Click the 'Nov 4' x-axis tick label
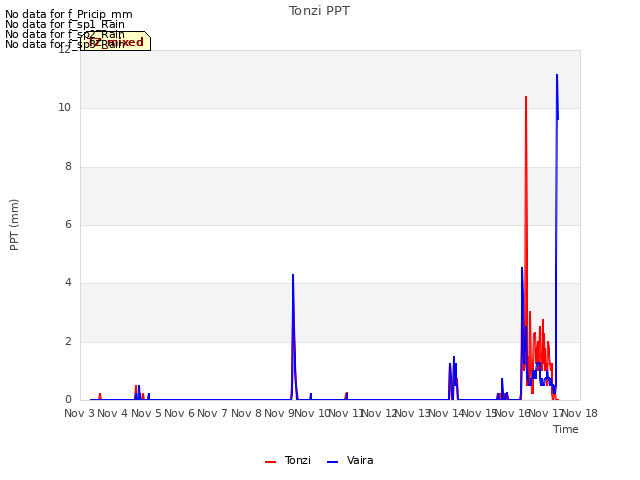 point(113,413)
